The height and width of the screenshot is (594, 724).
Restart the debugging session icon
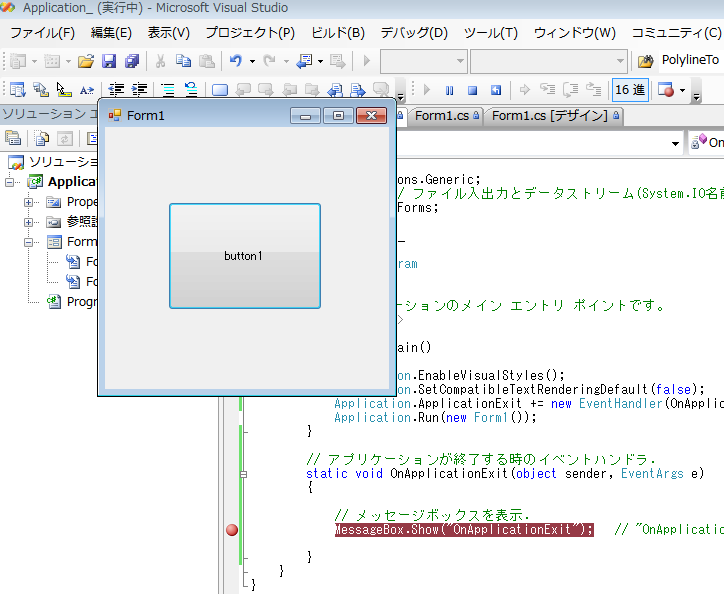point(495,90)
